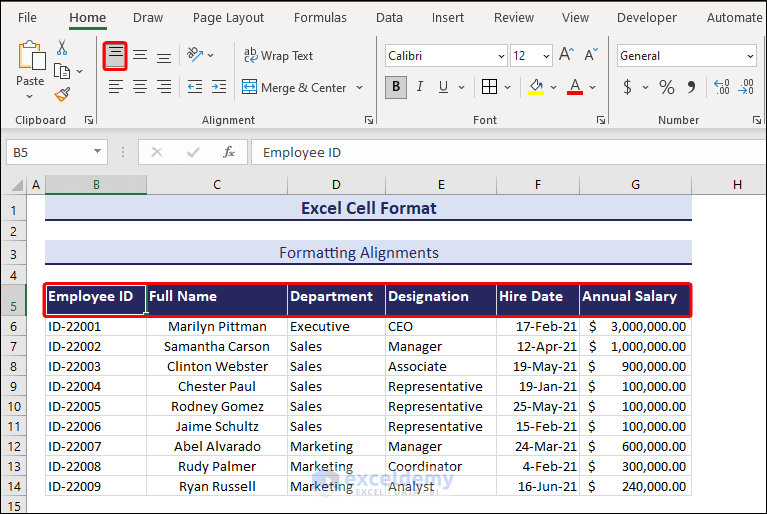The image size is (767, 514).
Task: Click the Increase Font Size icon
Action: (x=566, y=56)
